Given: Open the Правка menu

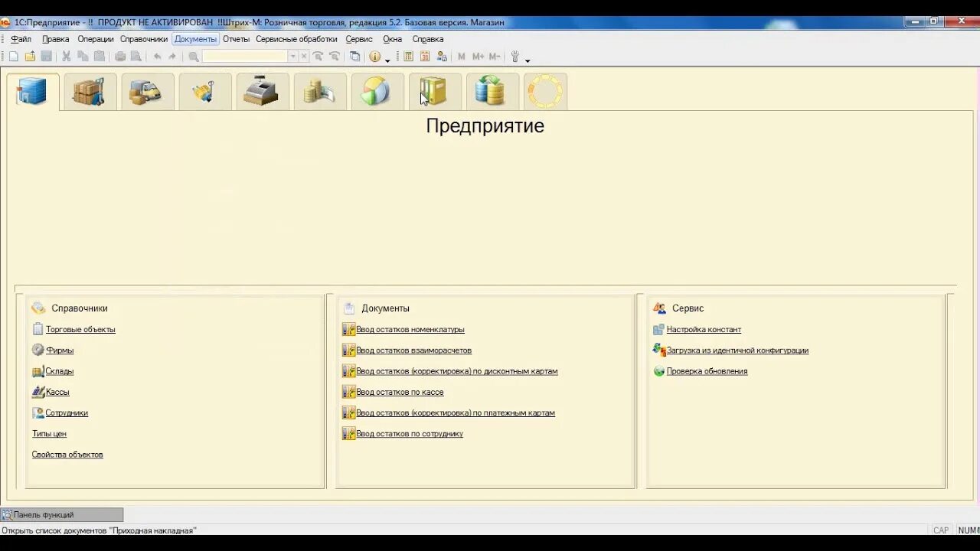Looking at the screenshot, I should [x=56, y=39].
